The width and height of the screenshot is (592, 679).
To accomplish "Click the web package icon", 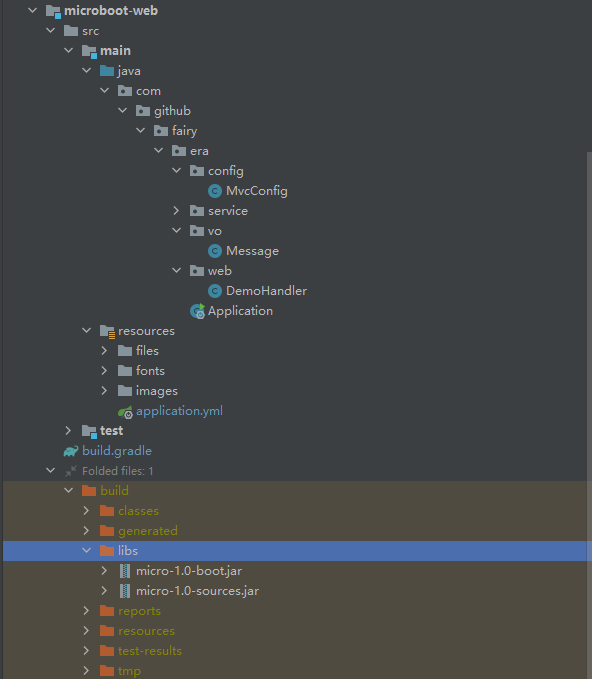I will [197, 271].
